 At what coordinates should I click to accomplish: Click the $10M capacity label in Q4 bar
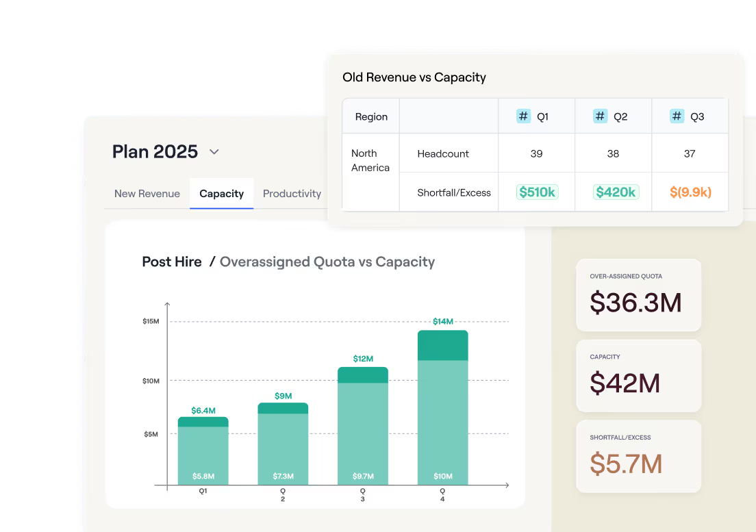tap(442, 476)
